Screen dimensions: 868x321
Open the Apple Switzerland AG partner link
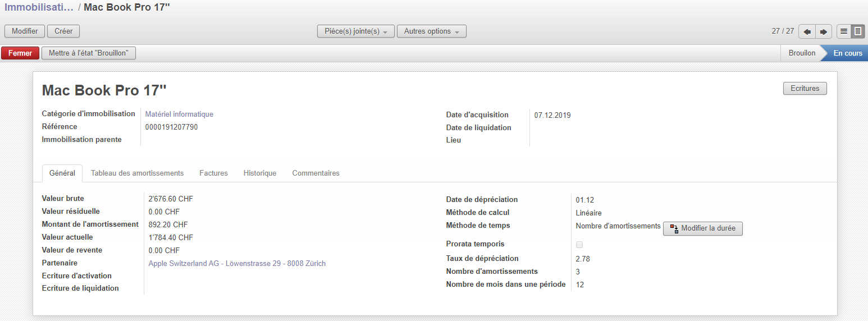point(237,264)
